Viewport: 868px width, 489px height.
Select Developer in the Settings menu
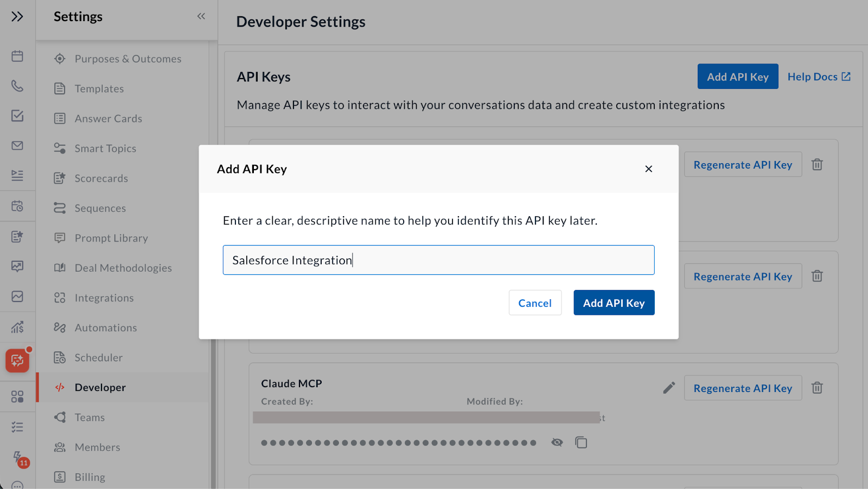tap(100, 387)
